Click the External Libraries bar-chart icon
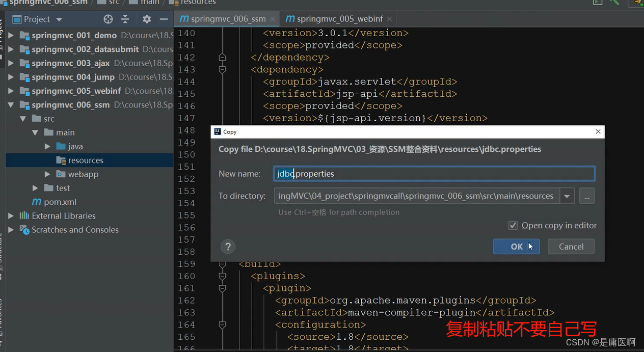Image resolution: width=644 pixels, height=352 pixels. (24, 216)
